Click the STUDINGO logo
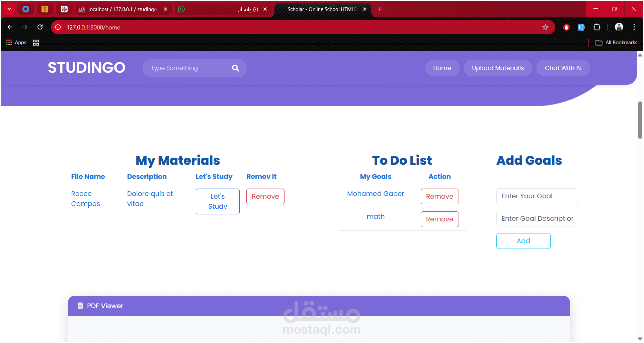The image size is (644, 343). (86, 68)
